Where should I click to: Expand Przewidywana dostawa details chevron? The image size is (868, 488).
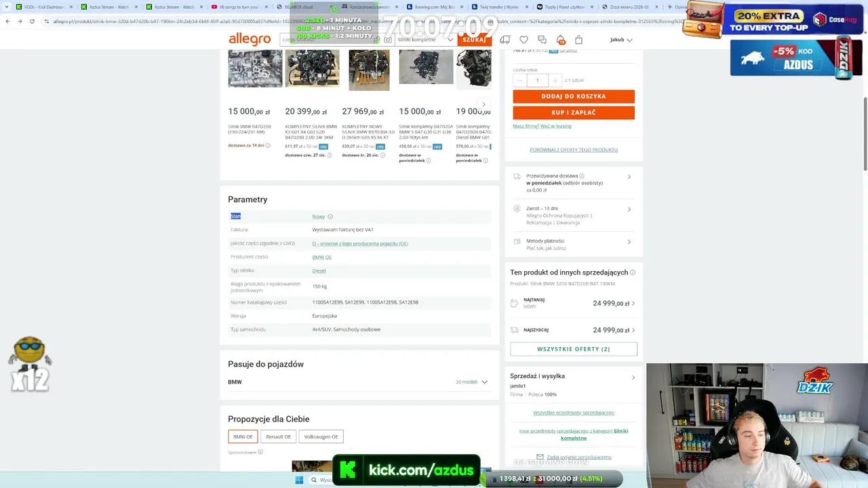point(629,177)
